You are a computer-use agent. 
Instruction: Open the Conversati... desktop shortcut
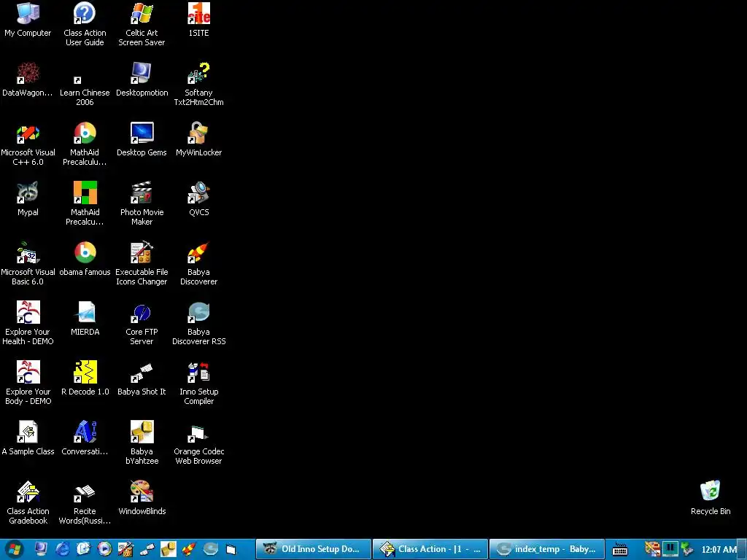tap(85, 438)
